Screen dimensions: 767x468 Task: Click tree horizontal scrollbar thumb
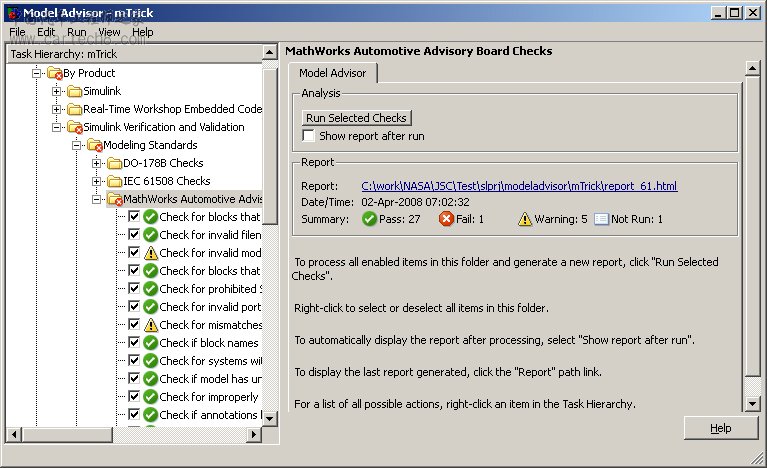pyautogui.click(x=68, y=434)
